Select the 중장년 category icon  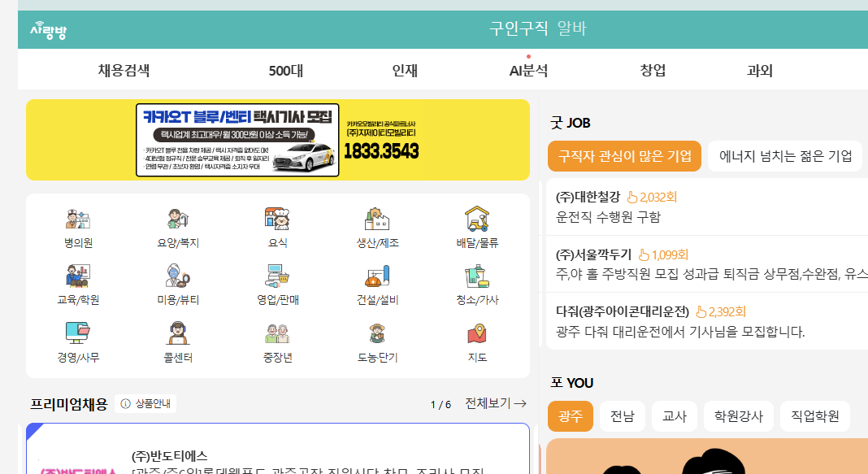click(277, 333)
